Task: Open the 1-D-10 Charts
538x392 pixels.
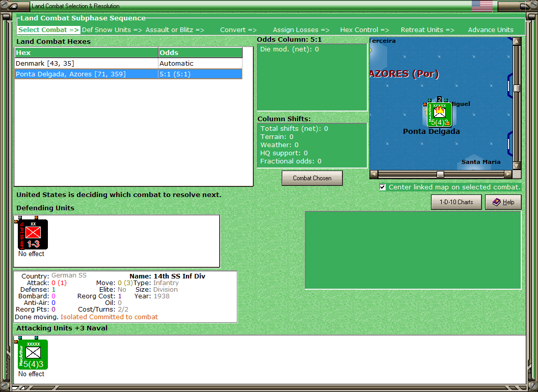Action: pyautogui.click(x=456, y=202)
